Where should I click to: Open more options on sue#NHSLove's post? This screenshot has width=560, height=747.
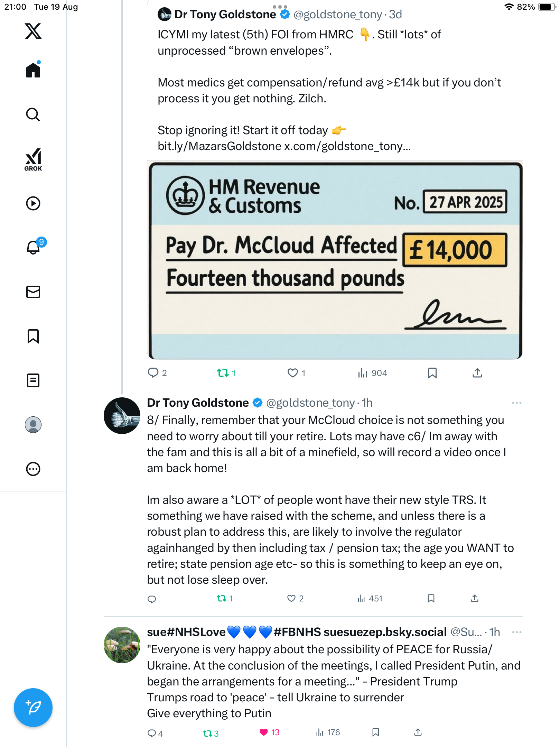coord(516,632)
